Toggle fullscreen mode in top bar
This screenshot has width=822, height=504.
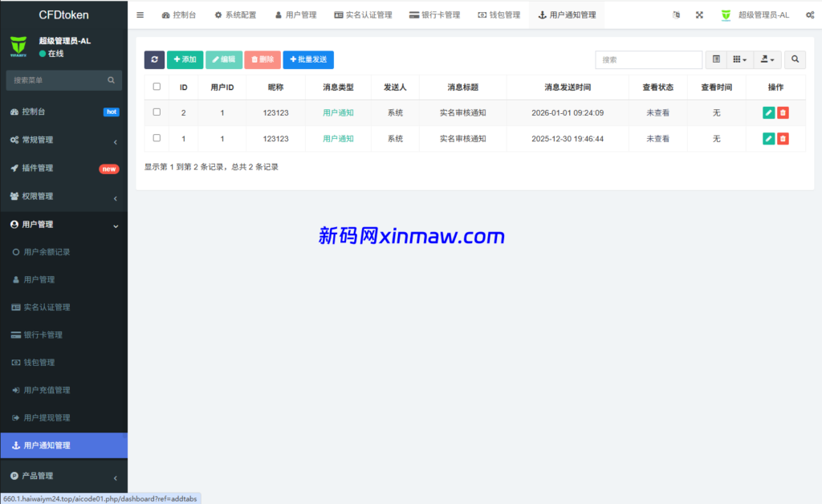[x=701, y=14]
